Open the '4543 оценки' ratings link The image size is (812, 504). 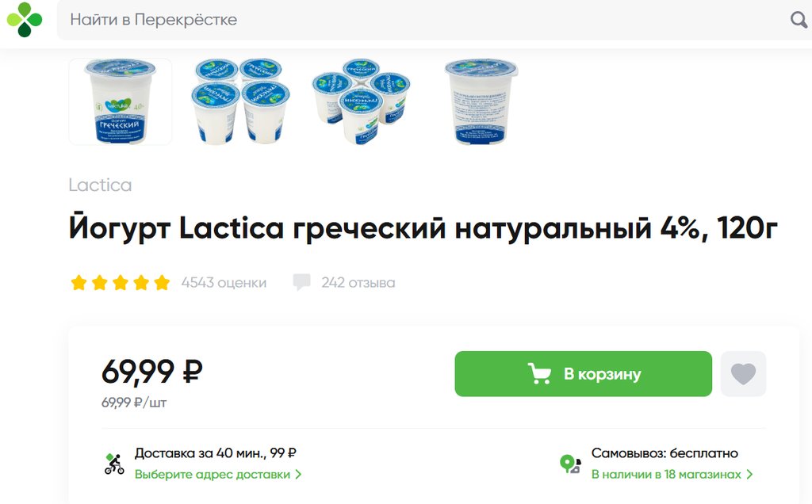click(224, 283)
